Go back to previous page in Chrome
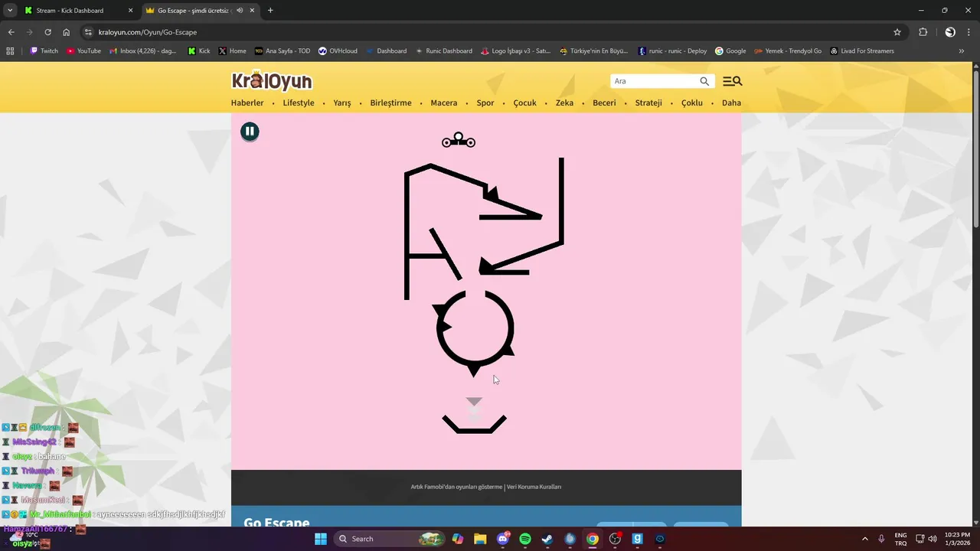The image size is (980, 551). (11, 32)
